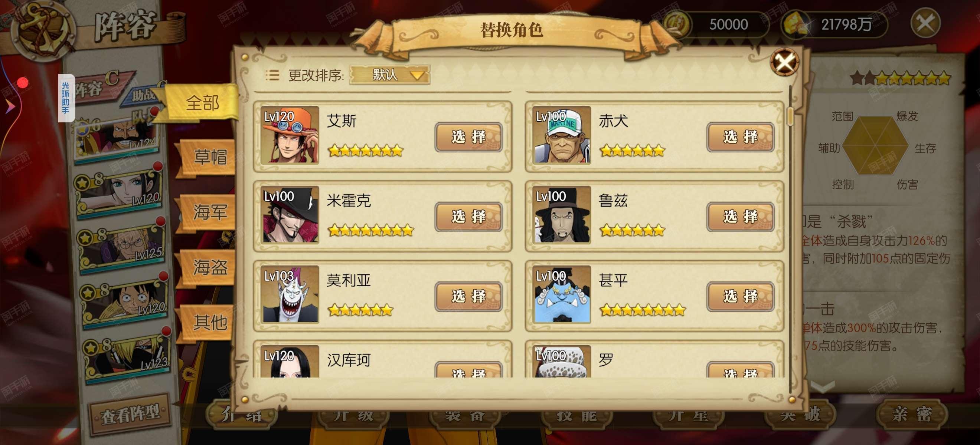Click the 赤犬 character portrait icon
The height and width of the screenshot is (445, 980).
(562, 135)
